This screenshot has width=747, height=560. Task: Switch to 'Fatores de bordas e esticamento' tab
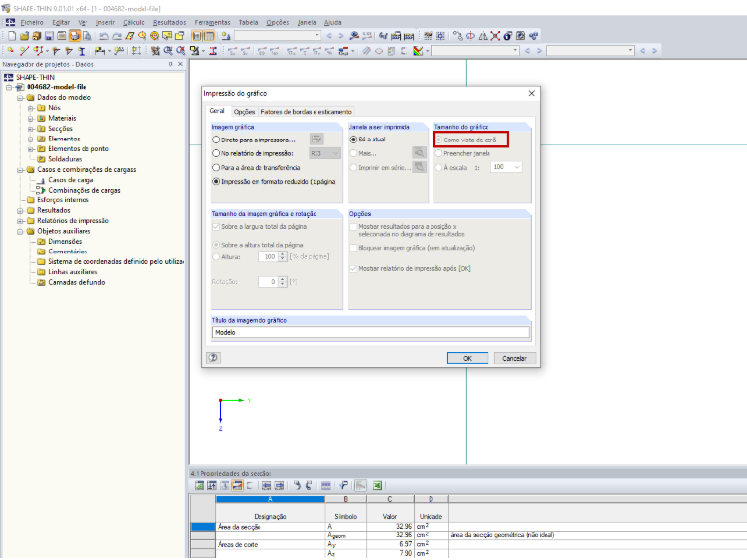[x=307, y=112]
